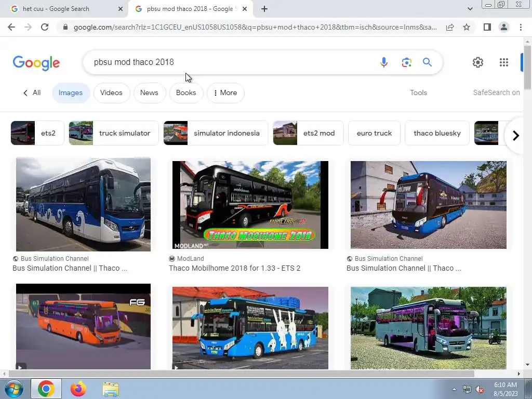
Task: Open File Explorer from taskbar
Action: [x=111, y=390]
